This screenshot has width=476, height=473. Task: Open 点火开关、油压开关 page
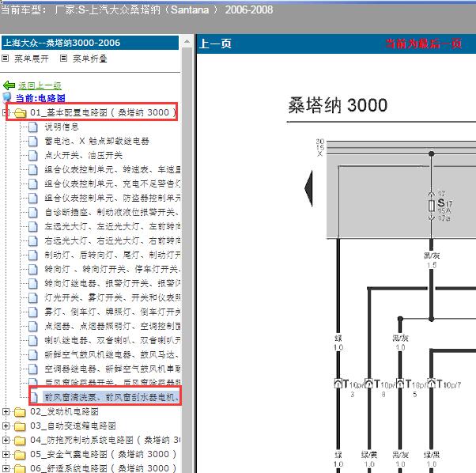pos(84,155)
